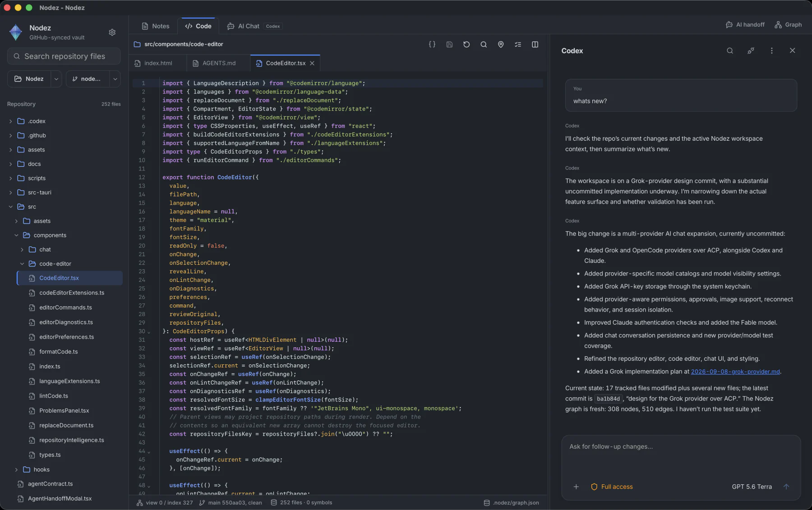Open AgentHandoffModal.tsx in the file tree
The height and width of the screenshot is (510, 812).
60,498
